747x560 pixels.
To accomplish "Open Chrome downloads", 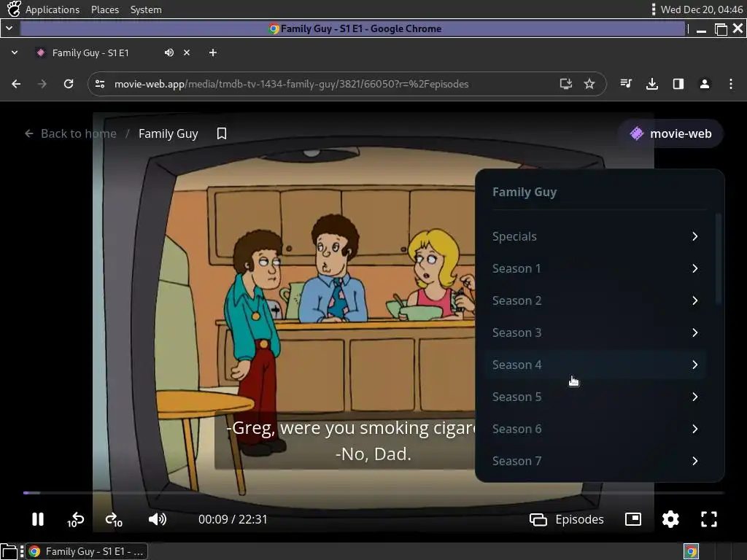I will coord(652,84).
